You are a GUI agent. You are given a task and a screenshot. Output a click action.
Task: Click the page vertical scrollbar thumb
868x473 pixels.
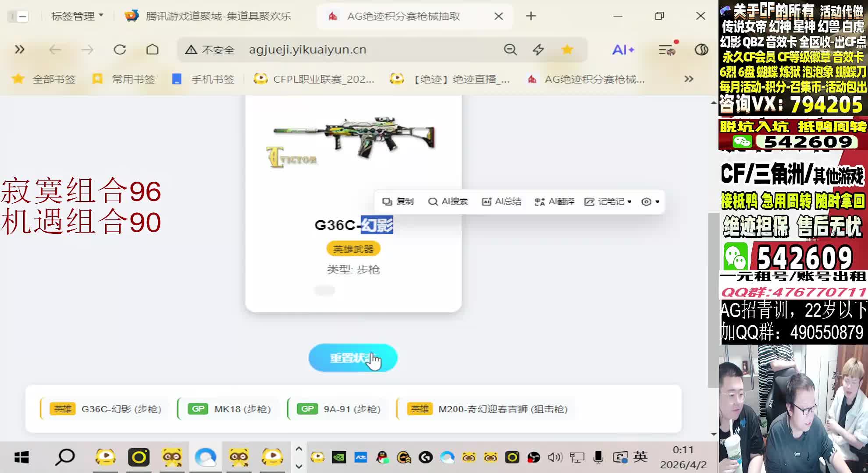coord(713,300)
